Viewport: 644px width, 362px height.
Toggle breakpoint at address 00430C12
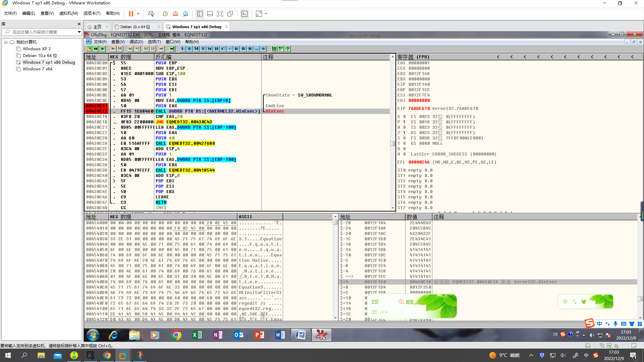coord(97,111)
